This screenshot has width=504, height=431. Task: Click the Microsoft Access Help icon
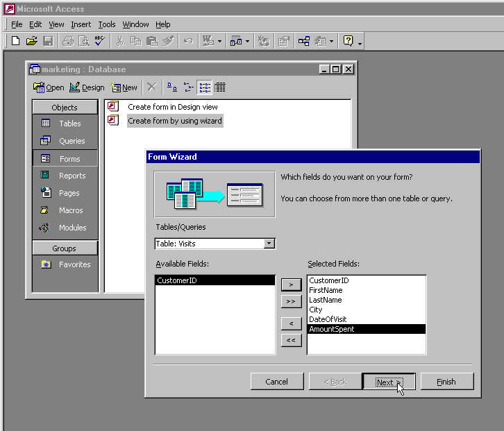[x=348, y=41]
